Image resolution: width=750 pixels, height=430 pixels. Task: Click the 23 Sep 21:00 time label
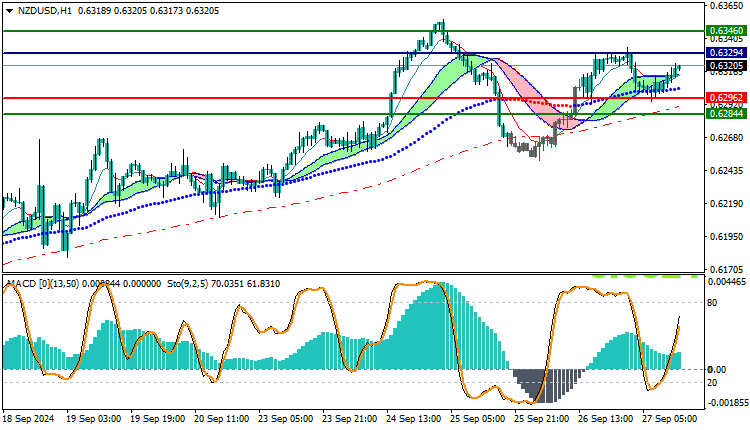[x=350, y=419]
